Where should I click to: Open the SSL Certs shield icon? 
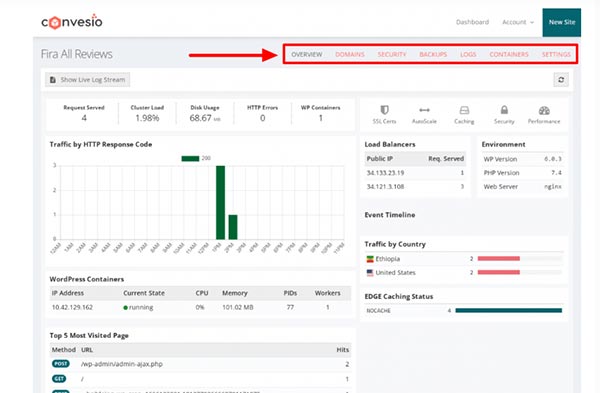(x=384, y=111)
